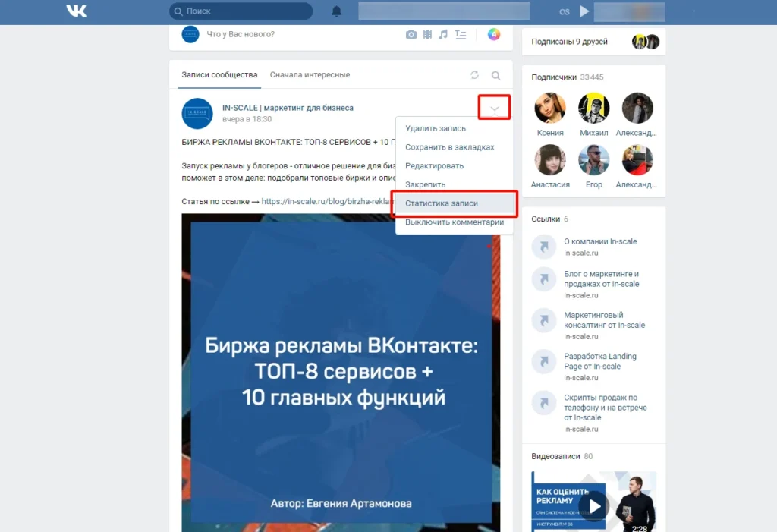This screenshot has width=777, height=532.
Task: Click arrow icon beside Разработка Landing Page
Action: click(544, 361)
